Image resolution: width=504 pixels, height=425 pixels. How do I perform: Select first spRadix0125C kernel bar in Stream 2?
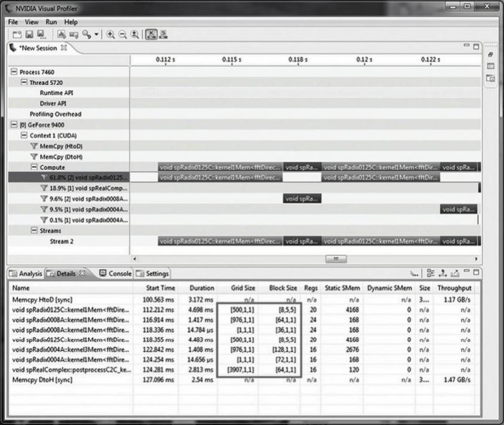(x=219, y=241)
